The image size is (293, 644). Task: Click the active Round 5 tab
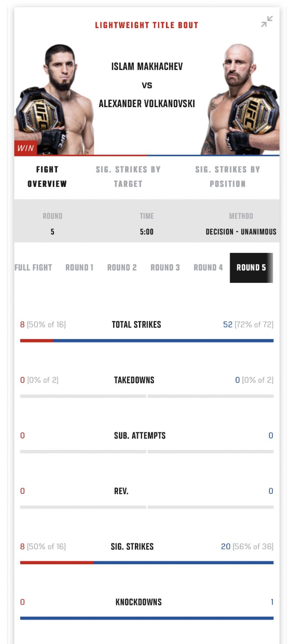[x=251, y=268]
